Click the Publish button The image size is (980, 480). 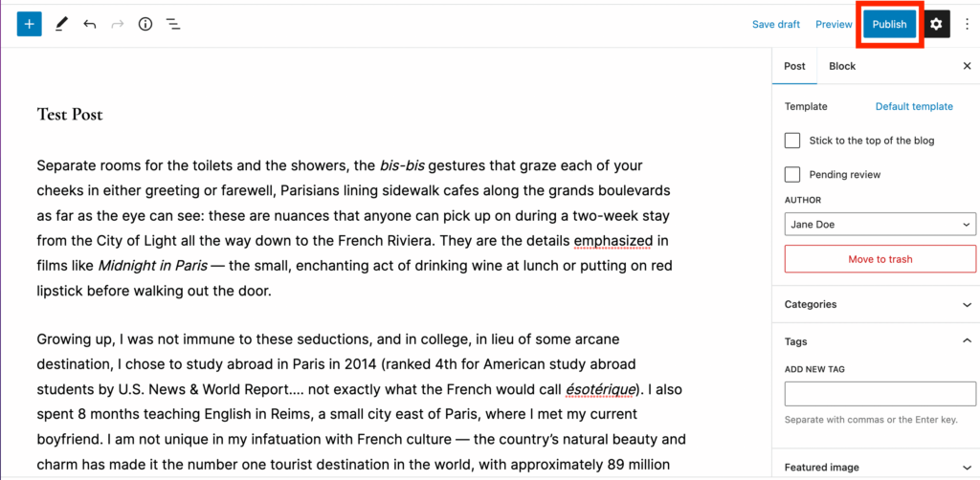[889, 24]
